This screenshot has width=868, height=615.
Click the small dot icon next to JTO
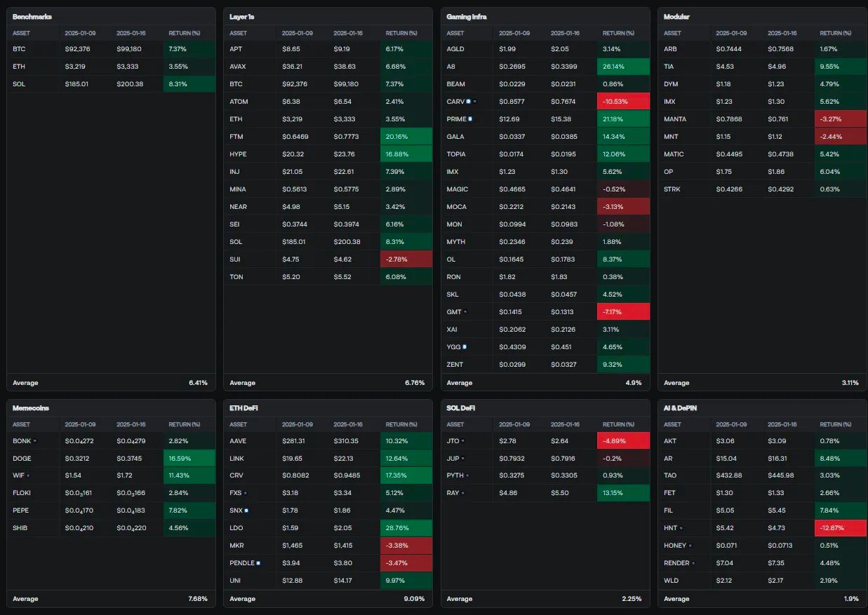(x=463, y=440)
